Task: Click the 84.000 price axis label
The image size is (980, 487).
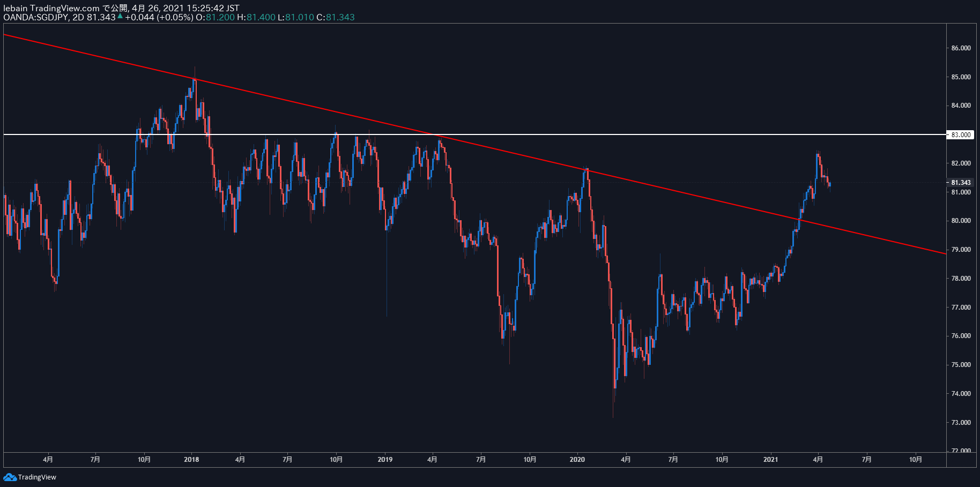Action: 961,106
